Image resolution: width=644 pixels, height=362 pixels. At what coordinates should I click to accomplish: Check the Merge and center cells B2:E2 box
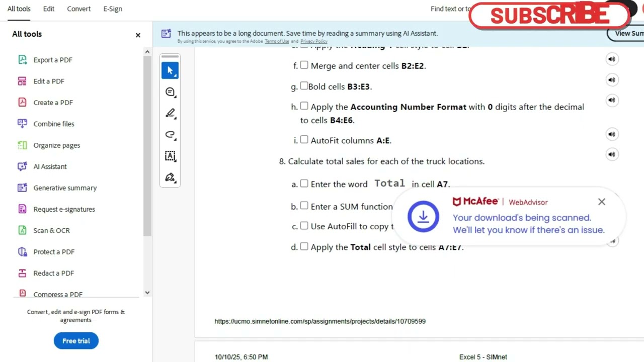coord(304,65)
